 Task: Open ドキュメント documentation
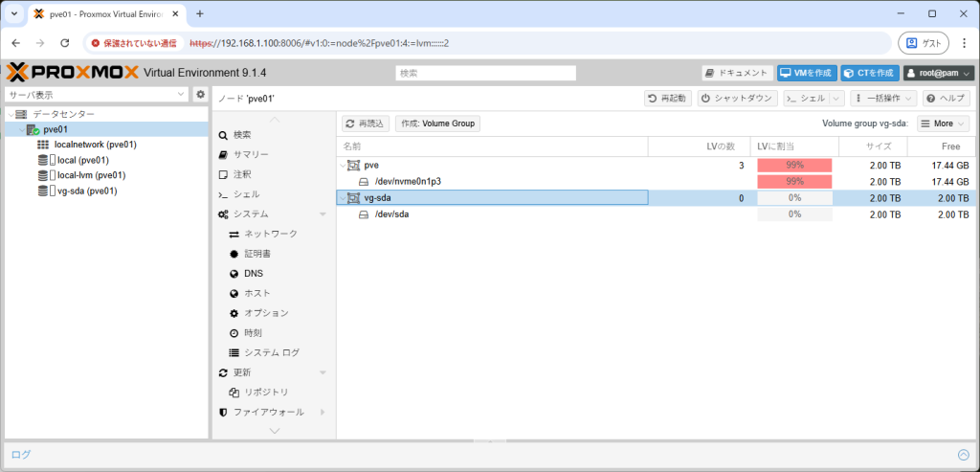[x=738, y=73]
